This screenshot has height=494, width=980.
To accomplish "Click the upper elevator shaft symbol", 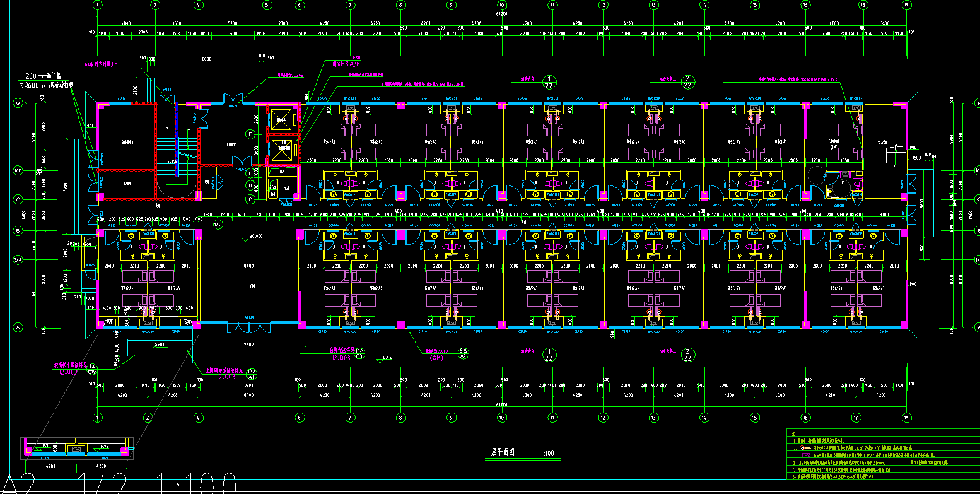I will click(280, 120).
